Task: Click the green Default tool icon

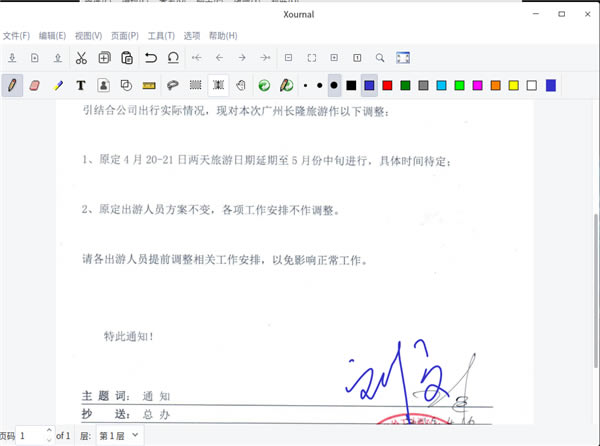Action: (264, 85)
